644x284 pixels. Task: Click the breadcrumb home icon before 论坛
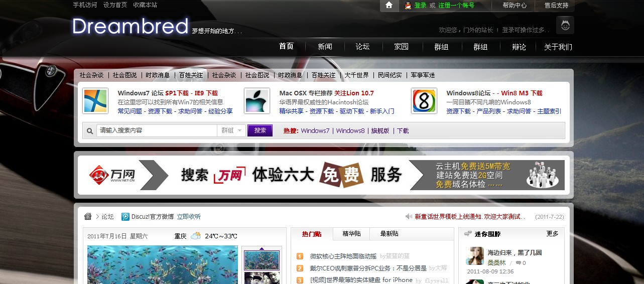point(88,216)
